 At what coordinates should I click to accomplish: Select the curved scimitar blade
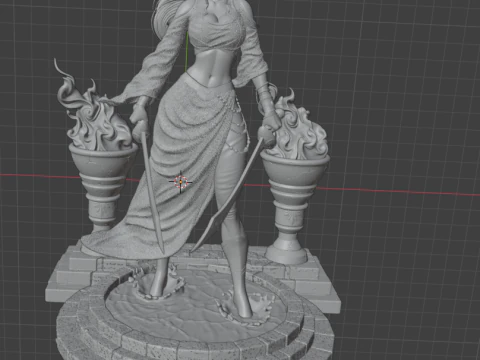[226, 198]
